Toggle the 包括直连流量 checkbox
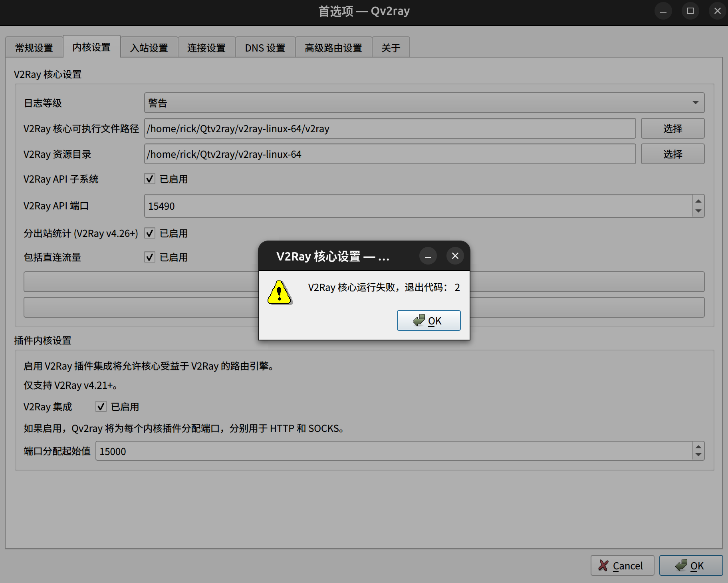728x583 pixels. click(x=150, y=257)
